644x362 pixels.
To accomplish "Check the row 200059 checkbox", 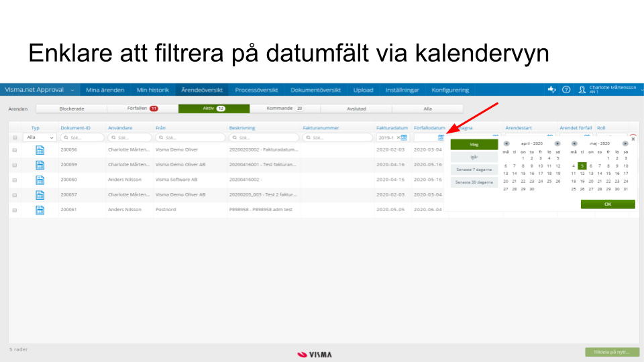I will [15, 165].
